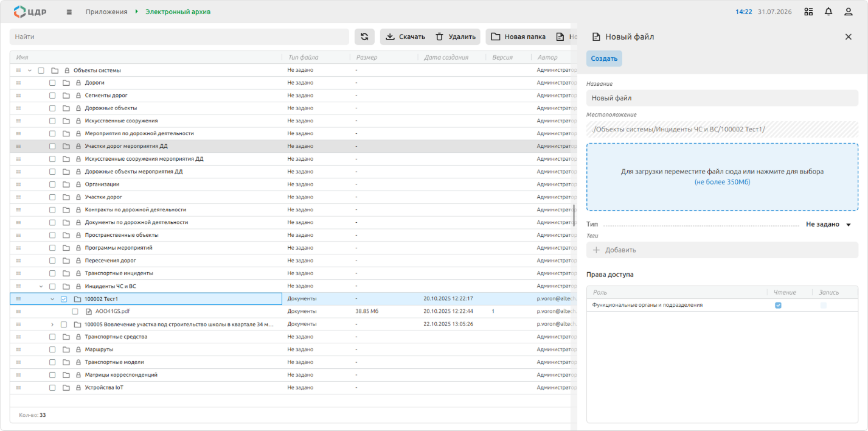Close the Новый файл panel
Screen dimensions: 868x431
(849, 37)
